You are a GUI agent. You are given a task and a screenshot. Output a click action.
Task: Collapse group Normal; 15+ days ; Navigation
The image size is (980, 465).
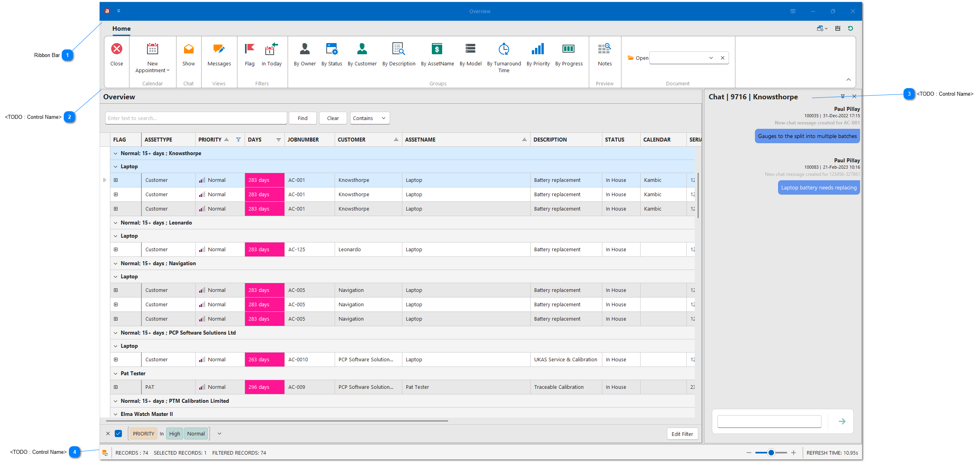pyautogui.click(x=116, y=263)
